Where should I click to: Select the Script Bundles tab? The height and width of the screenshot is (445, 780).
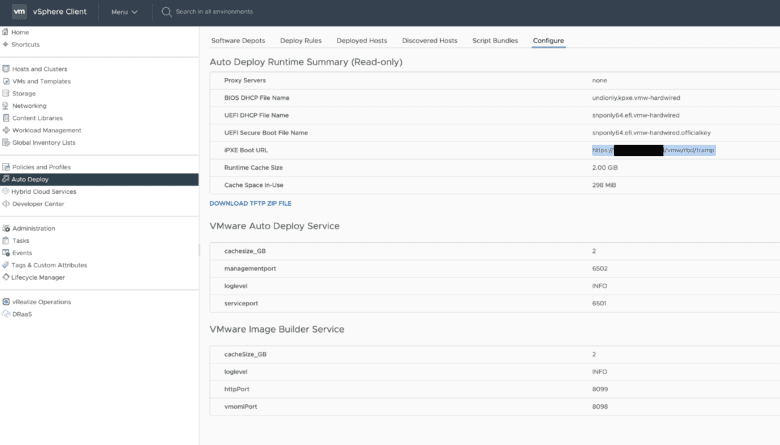(x=495, y=40)
